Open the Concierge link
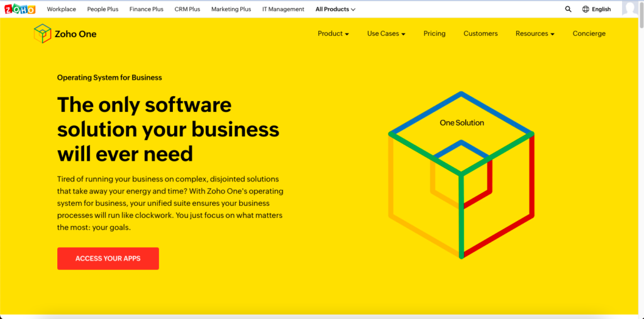 coord(589,34)
